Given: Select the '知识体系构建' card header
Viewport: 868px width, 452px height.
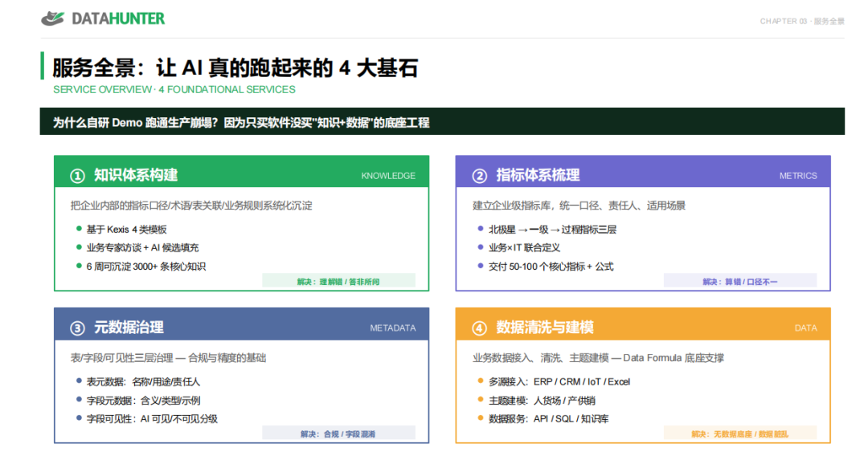Looking at the screenshot, I should 241,172.
